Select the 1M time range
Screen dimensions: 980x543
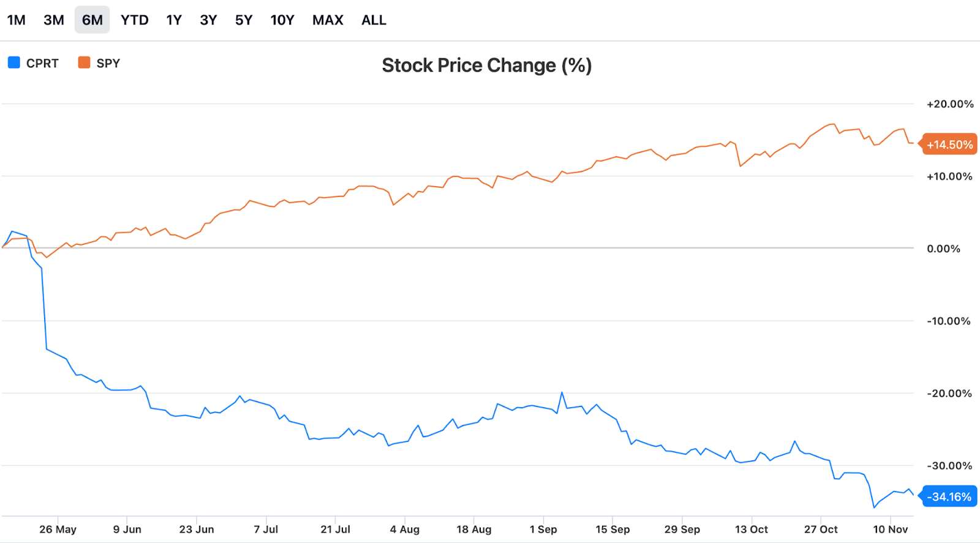point(17,20)
